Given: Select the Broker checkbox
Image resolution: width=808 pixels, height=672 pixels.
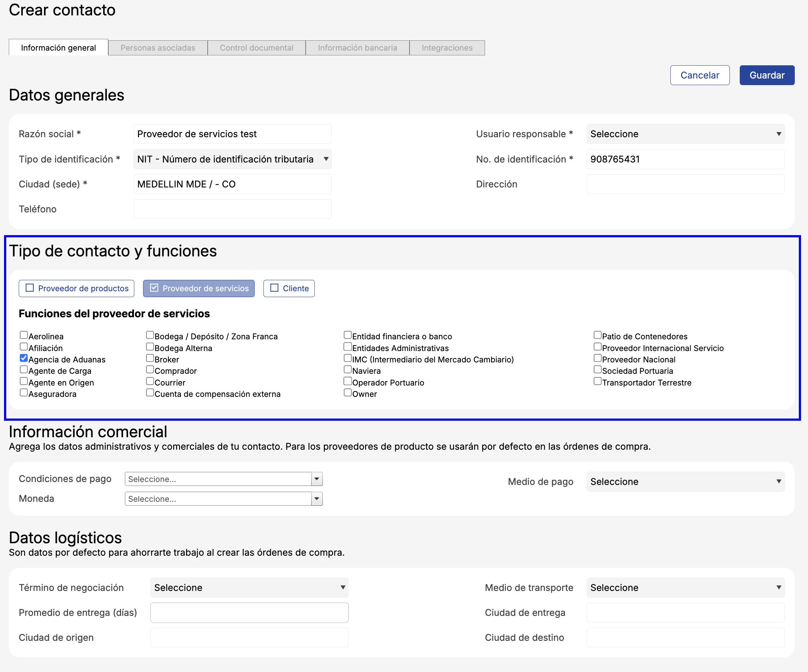Looking at the screenshot, I should pos(150,358).
